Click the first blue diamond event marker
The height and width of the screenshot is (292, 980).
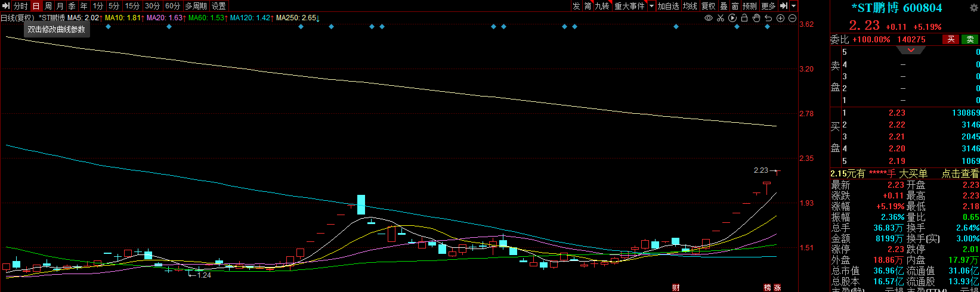click(108, 27)
